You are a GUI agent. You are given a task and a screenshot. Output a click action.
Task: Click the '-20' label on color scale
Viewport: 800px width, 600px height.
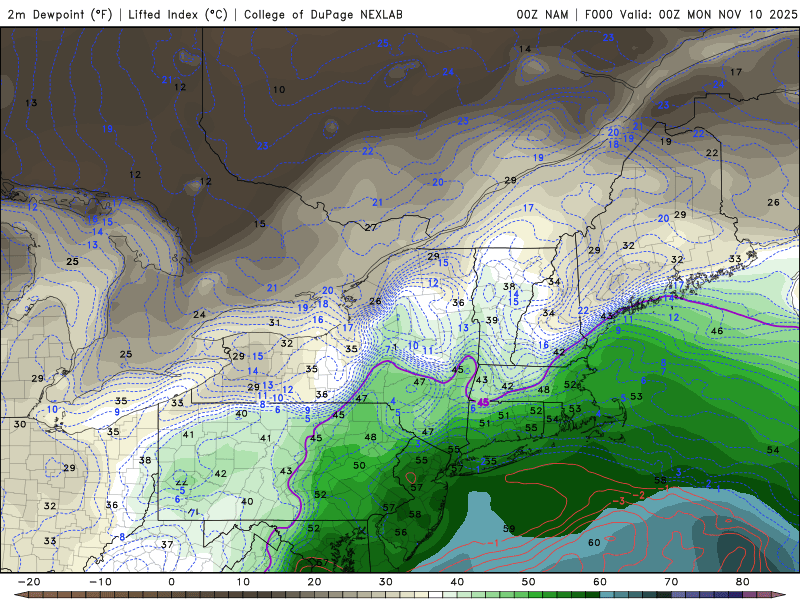[x=29, y=582]
